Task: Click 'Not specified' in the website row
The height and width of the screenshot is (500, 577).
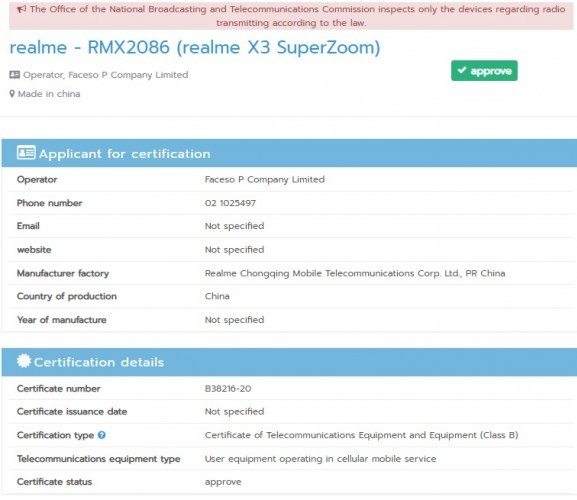Action: tap(234, 250)
